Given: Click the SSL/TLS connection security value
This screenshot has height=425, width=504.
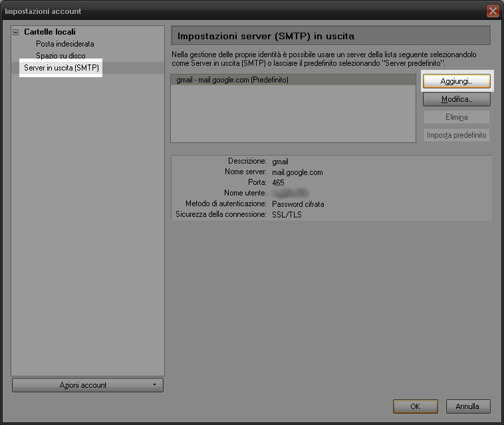Looking at the screenshot, I should click(x=287, y=215).
